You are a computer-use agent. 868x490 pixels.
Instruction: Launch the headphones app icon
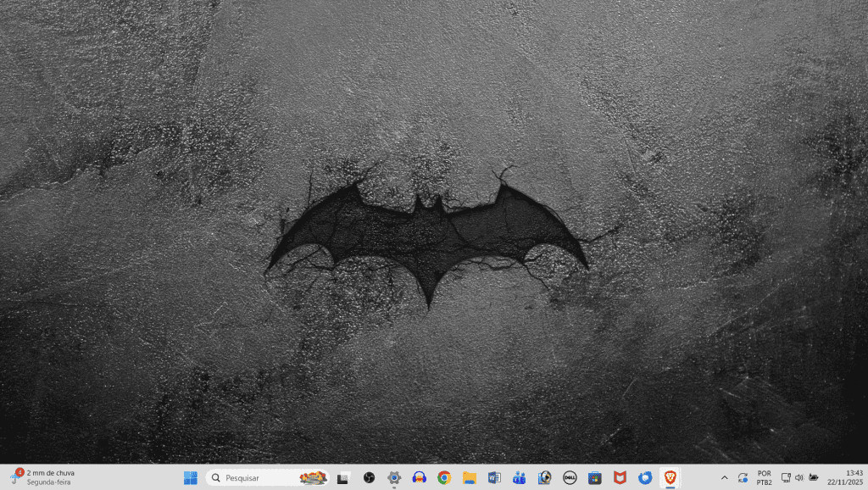[419, 477]
